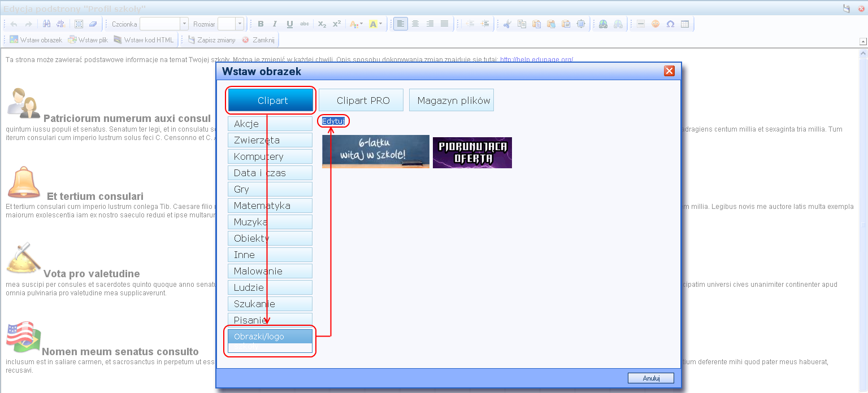Open the Akcje clipart category
The height and width of the screenshot is (393, 868).
270,124
